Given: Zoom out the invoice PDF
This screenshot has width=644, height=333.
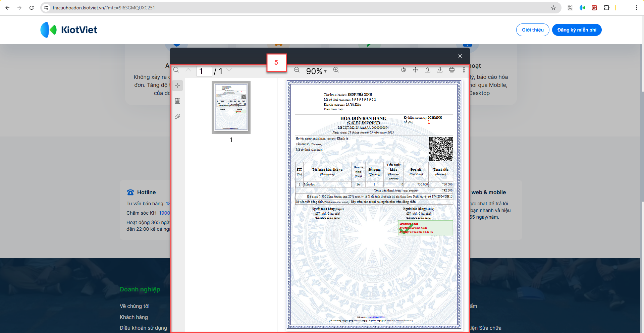Looking at the screenshot, I should [x=297, y=70].
